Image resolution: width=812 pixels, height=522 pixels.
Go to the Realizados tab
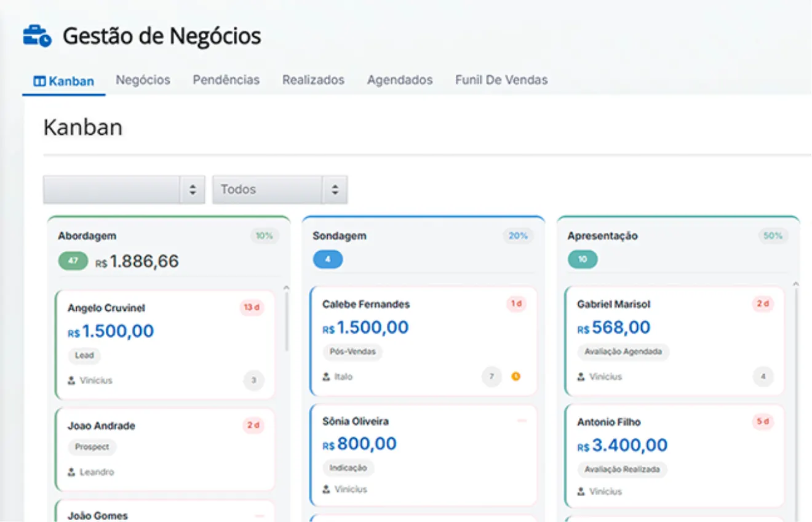[x=313, y=80]
